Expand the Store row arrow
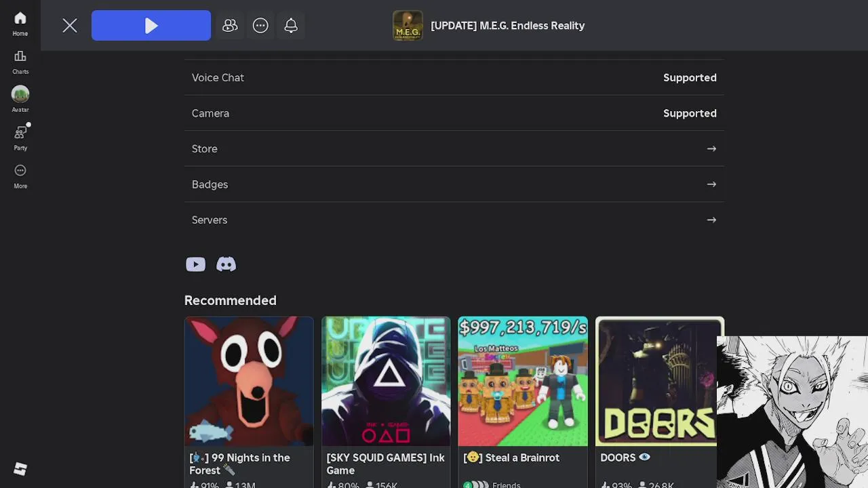The width and height of the screenshot is (868, 488). (x=711, y=148)
